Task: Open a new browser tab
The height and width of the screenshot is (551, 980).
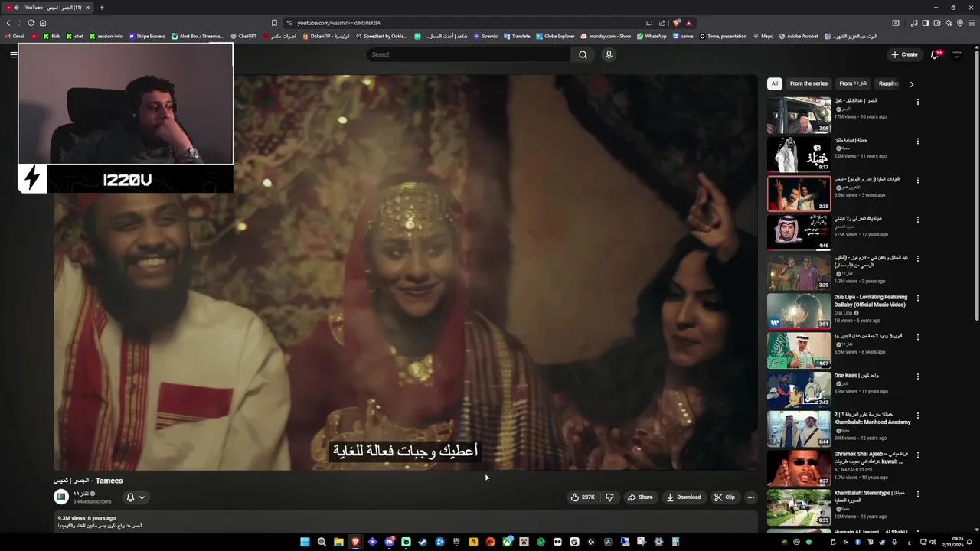Action: 101,8
